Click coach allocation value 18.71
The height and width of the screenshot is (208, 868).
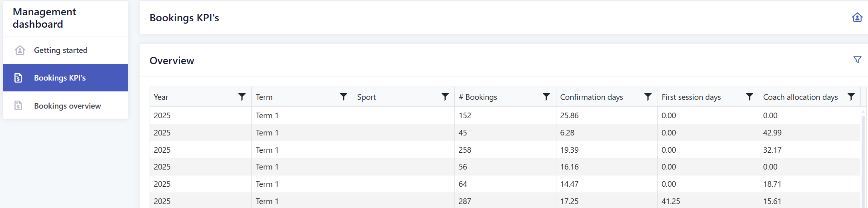click(772, 184)
